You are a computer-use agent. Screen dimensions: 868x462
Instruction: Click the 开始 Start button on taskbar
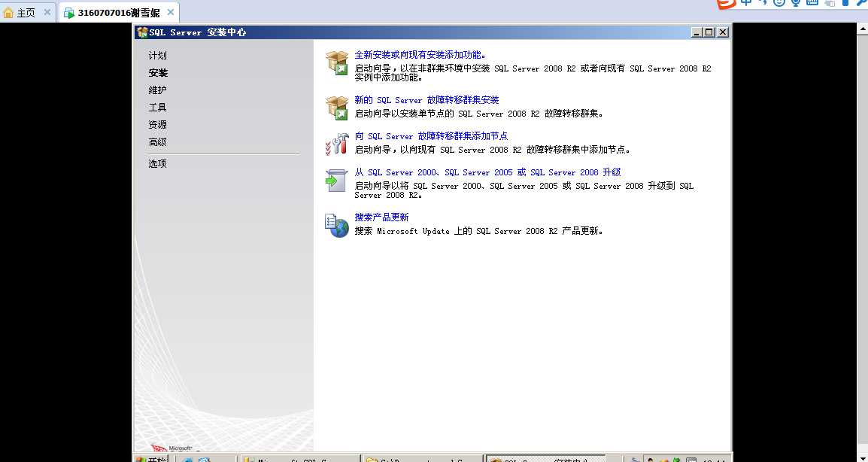pyautogui.click(x=150, y=459)
